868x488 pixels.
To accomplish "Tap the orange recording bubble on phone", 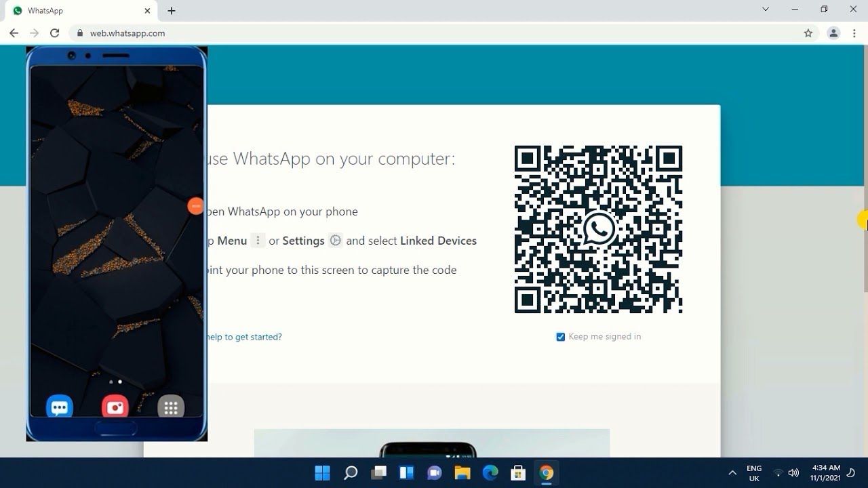I will click(195, 206).
